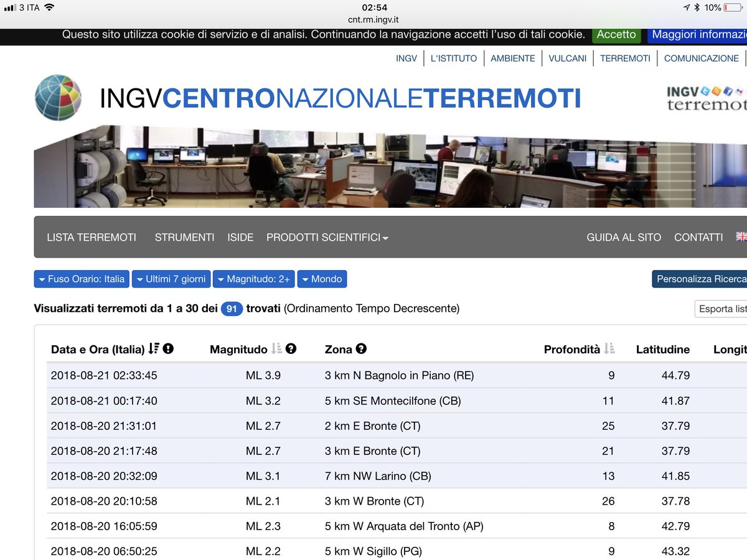Open L'ISTITUTO top link
Screen dimensions: 747x560
pos(454,58)
